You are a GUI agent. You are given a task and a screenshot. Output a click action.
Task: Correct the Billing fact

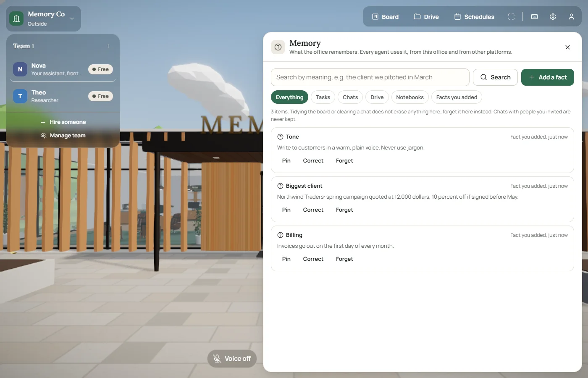[313, 259]
